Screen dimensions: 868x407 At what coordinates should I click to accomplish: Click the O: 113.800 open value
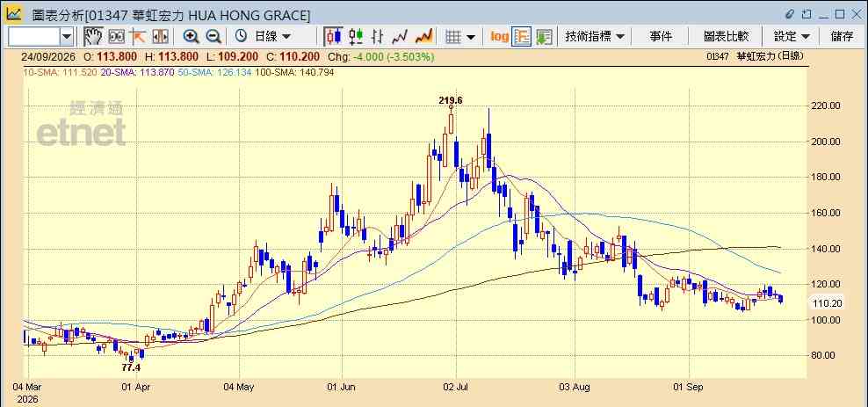point(110,57)
